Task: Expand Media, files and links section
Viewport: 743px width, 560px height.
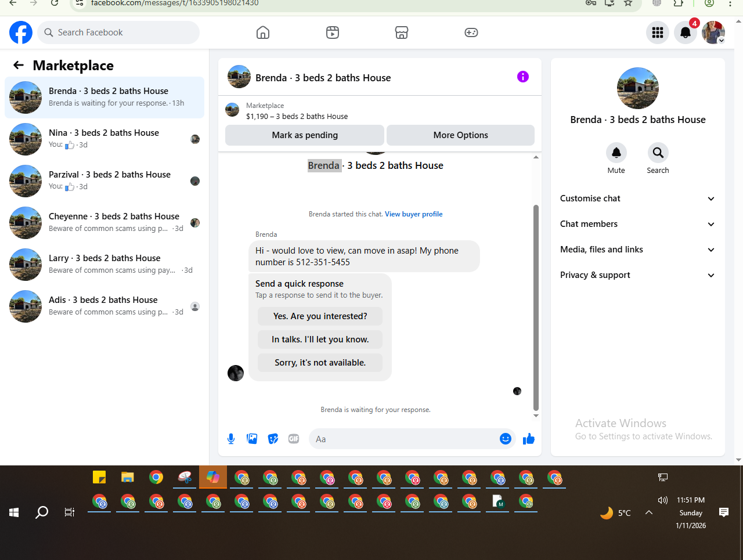Action: (x=637, y=250)
